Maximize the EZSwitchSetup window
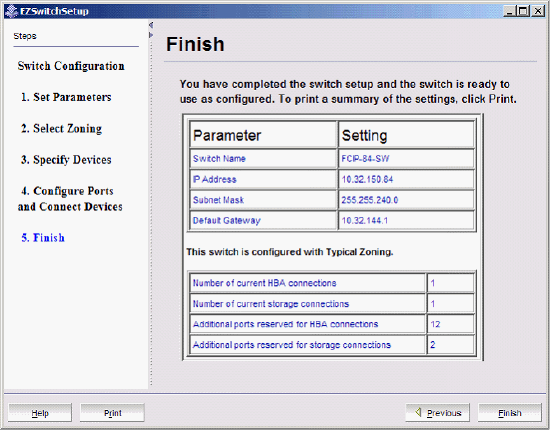The image size is (550, 430). [x=523, y=11]
